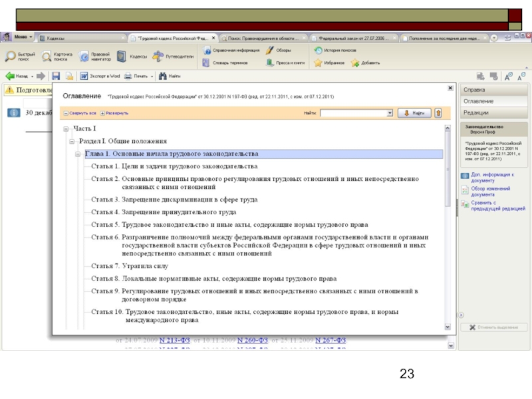Open the Найти combo box dropdown

[x=390, y=113]
